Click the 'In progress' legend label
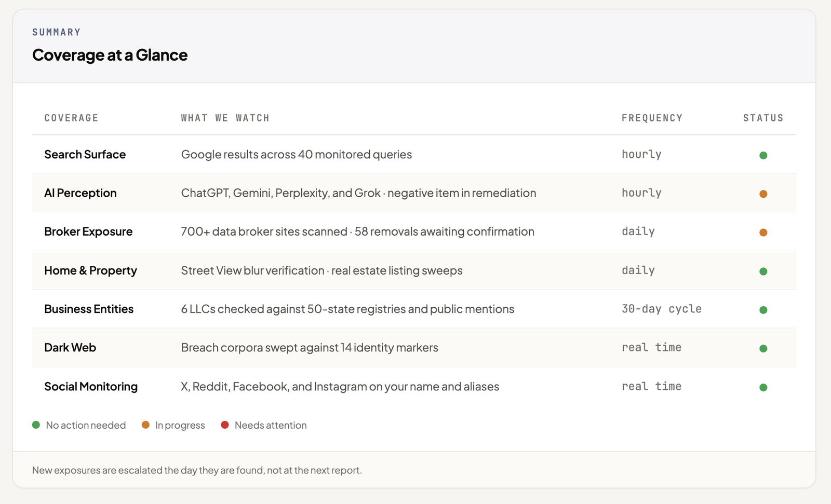Viewport: 831px width, 504px height. point(180,425)
